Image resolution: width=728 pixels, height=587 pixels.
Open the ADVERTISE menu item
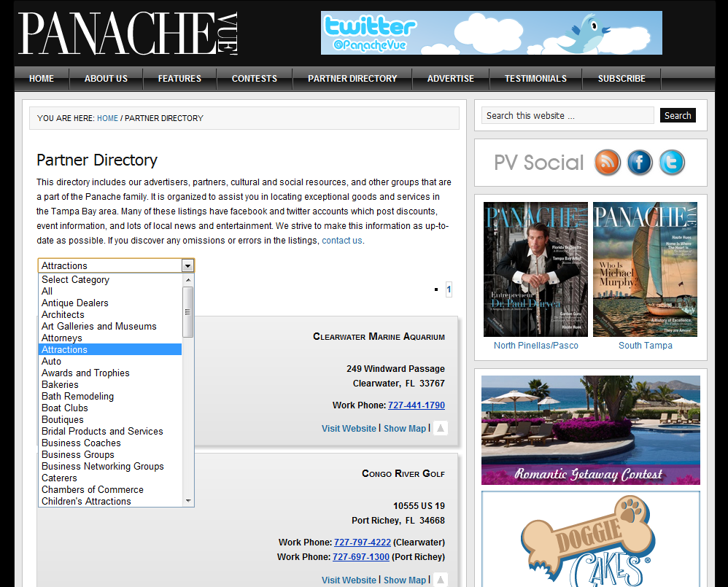[x=450, y=79]
